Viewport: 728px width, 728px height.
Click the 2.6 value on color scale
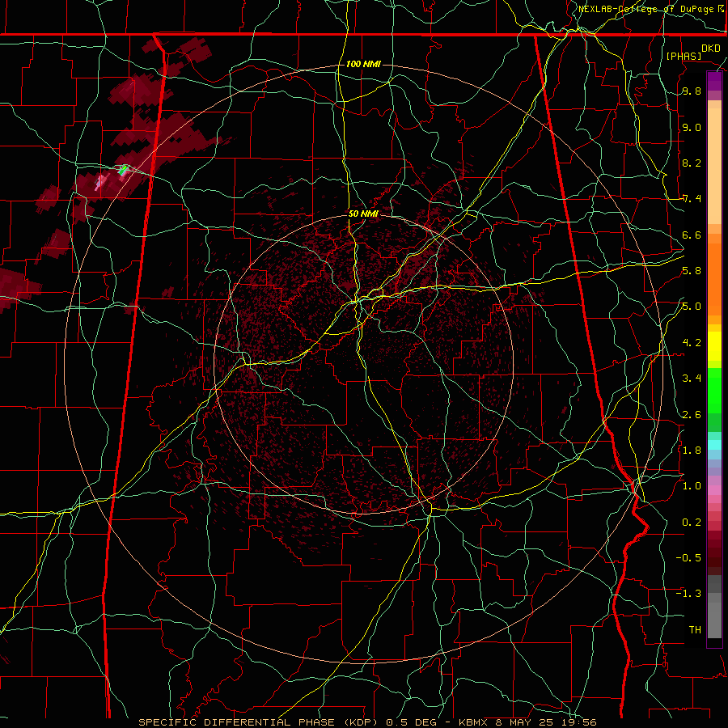click(x=692, y=414)
